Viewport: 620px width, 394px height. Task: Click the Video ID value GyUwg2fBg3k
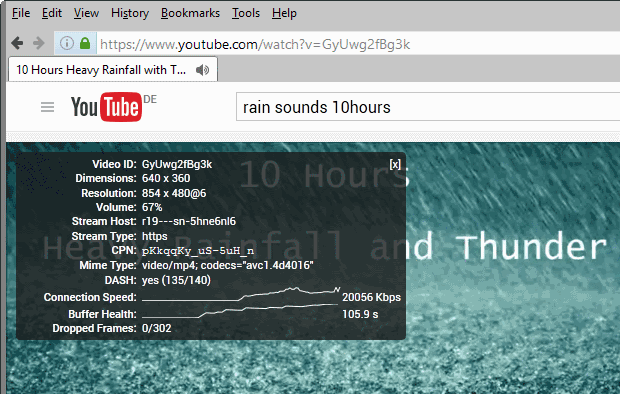[x=177, y=164]
